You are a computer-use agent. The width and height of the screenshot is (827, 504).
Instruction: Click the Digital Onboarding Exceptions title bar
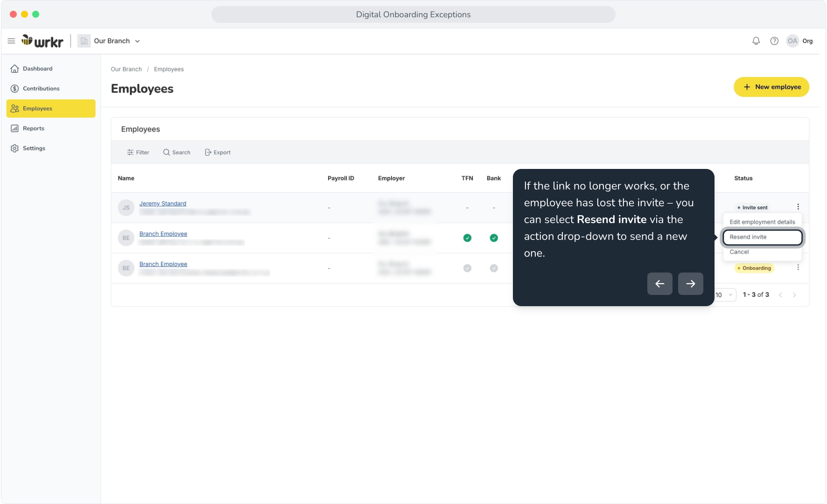click(413, 14)
